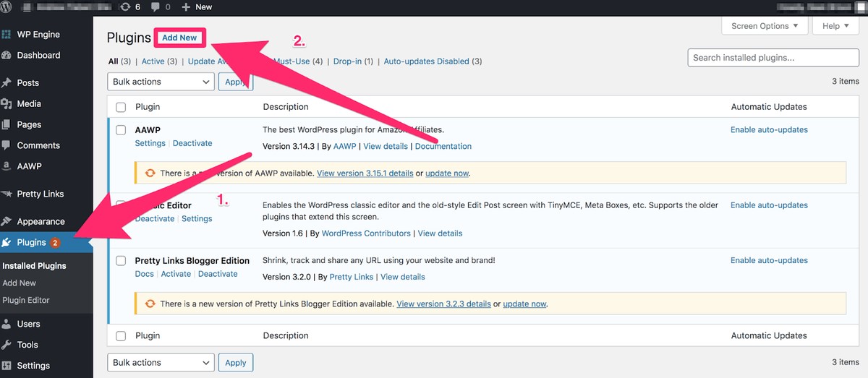The image size is (868, 378).
Task: Click update now for Pretty Links
Action: pyautogui.click(x=524, y=304)
